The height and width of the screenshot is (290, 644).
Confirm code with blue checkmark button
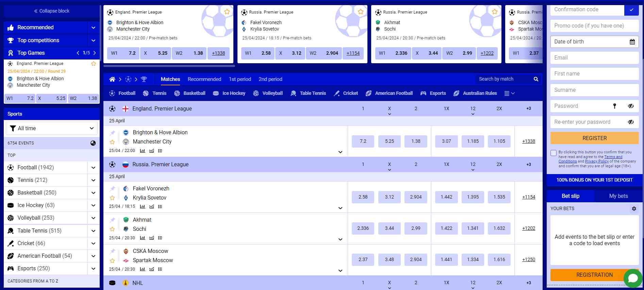(x=631, y=10)
